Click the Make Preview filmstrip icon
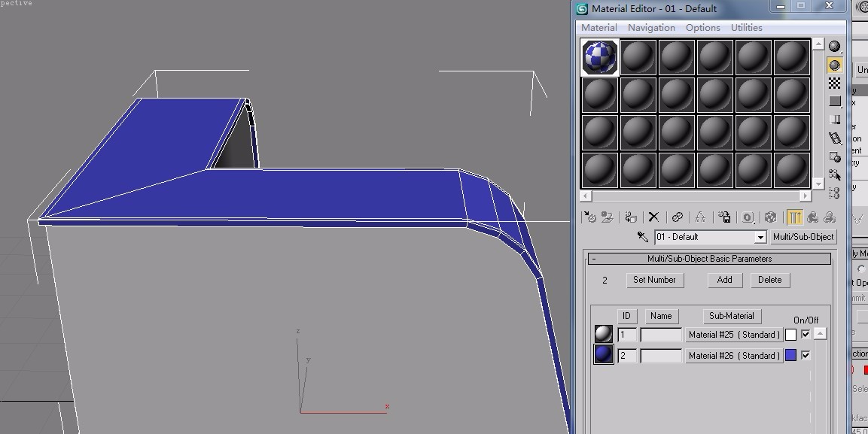Screen dimensions: 868x434 pos(835,138)
